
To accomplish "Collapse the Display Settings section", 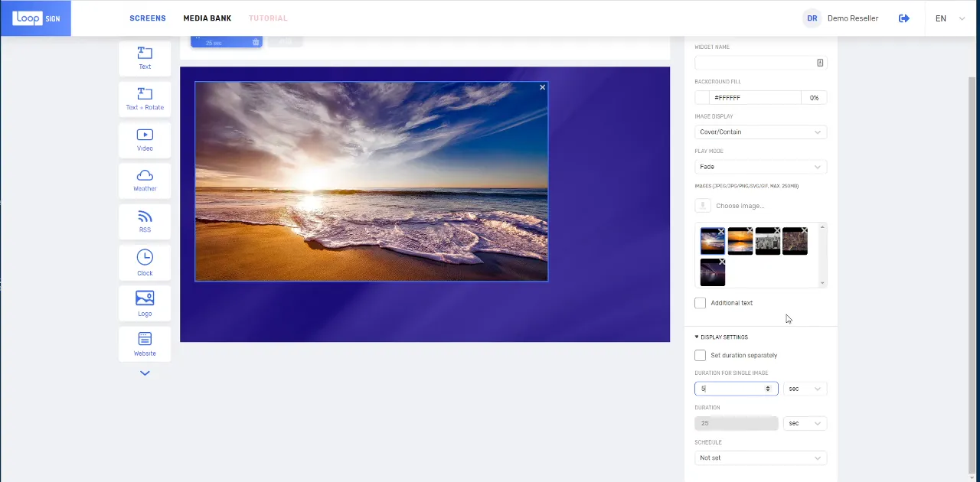I will [721, 337].
